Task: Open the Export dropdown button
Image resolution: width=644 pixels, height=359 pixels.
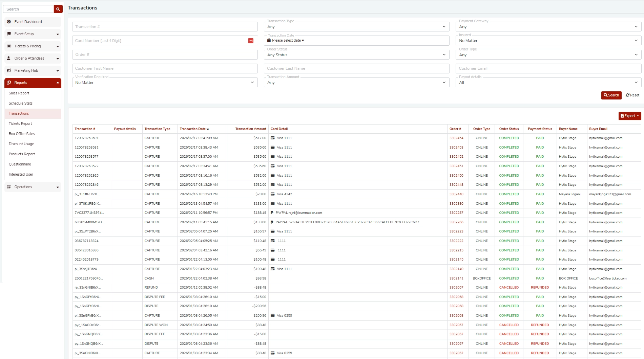Action: click(630, 116)
